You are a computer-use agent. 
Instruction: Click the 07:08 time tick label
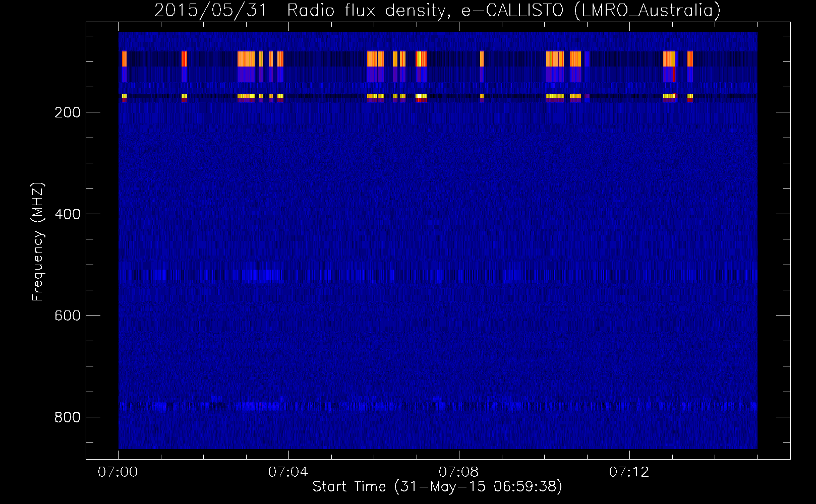pos(459,472)
